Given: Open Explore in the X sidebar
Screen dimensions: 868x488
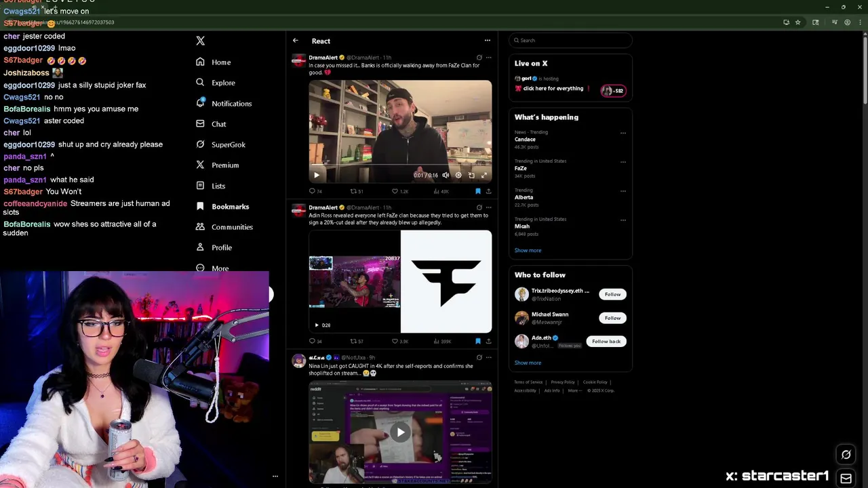Looking at the screenshot, I should coord(215,83).
